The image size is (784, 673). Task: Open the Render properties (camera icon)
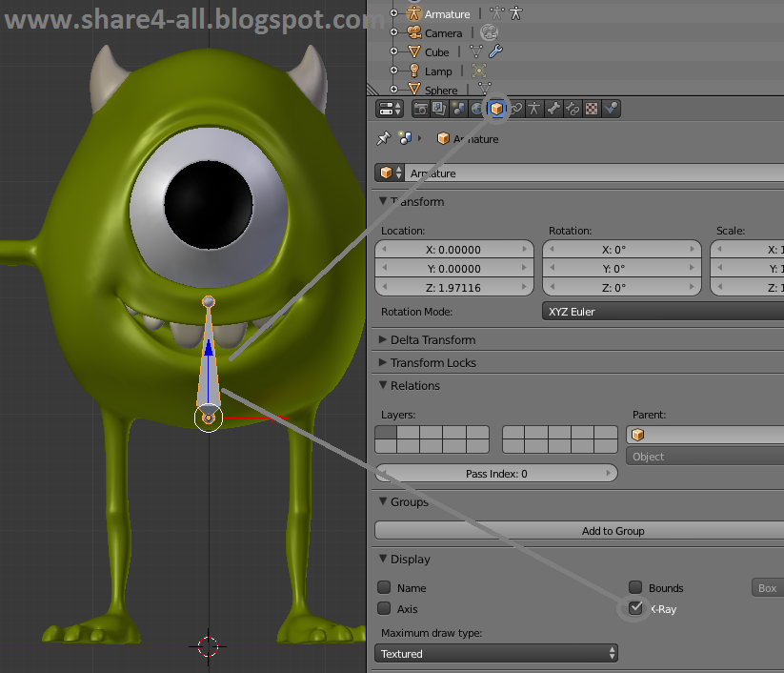(422, 108)
